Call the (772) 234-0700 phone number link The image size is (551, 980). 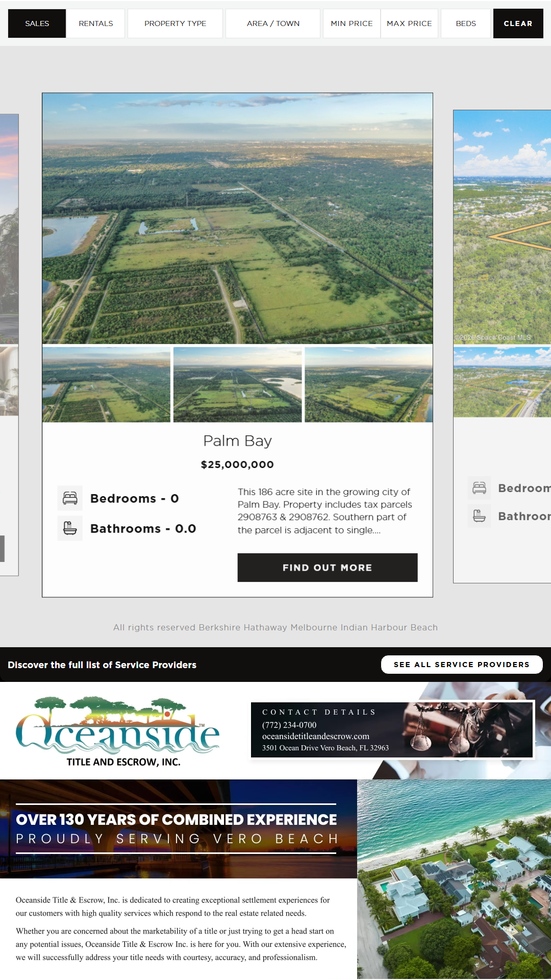point(289,725)
